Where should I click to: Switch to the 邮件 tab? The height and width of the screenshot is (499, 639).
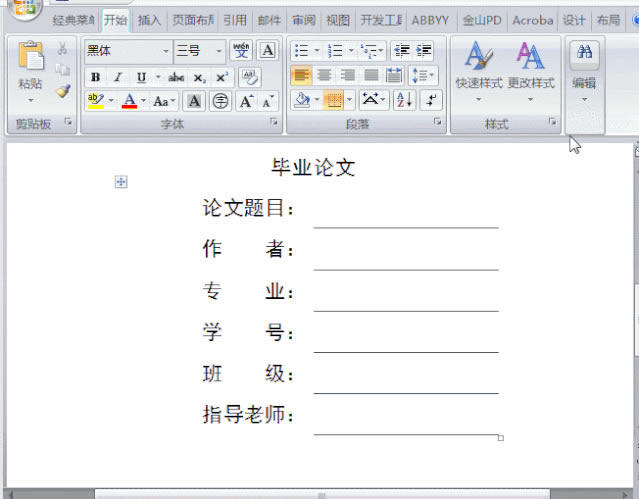(269, 20)
